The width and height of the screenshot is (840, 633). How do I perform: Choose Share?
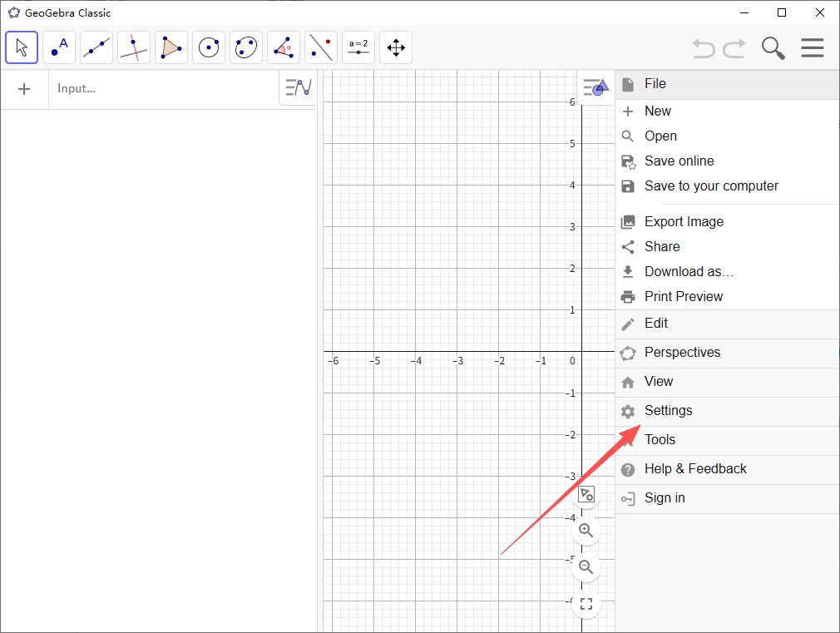(728, 246)
